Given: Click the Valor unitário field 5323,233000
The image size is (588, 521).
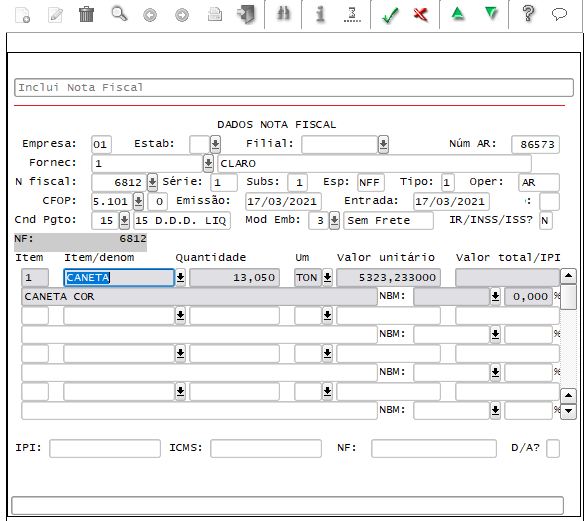Looking at the screenshot, I should [388, 278].
